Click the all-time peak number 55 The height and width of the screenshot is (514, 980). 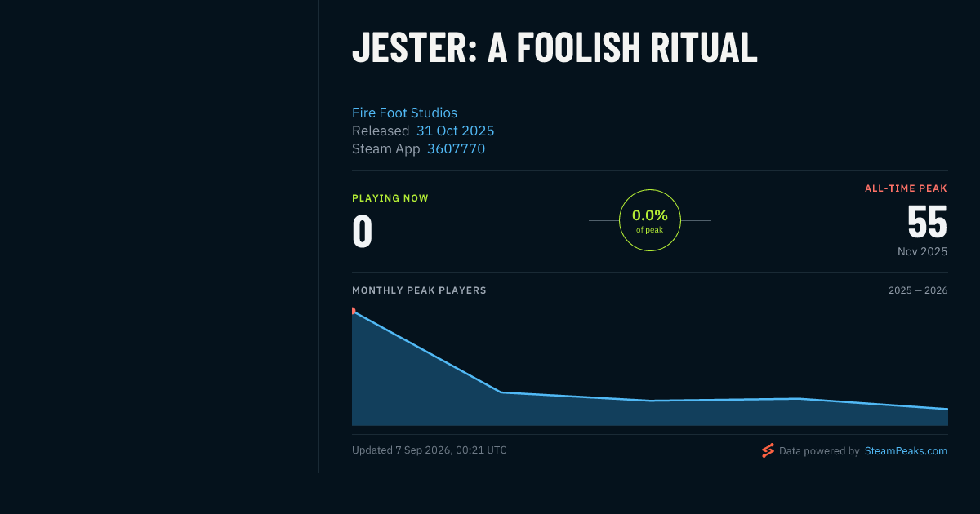(x=927, y=222)
